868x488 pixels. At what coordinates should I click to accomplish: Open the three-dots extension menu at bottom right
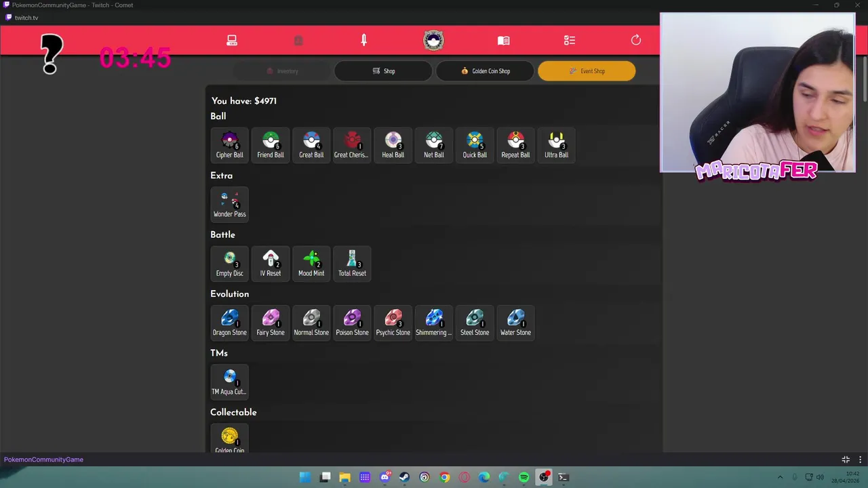click(860, 460)
